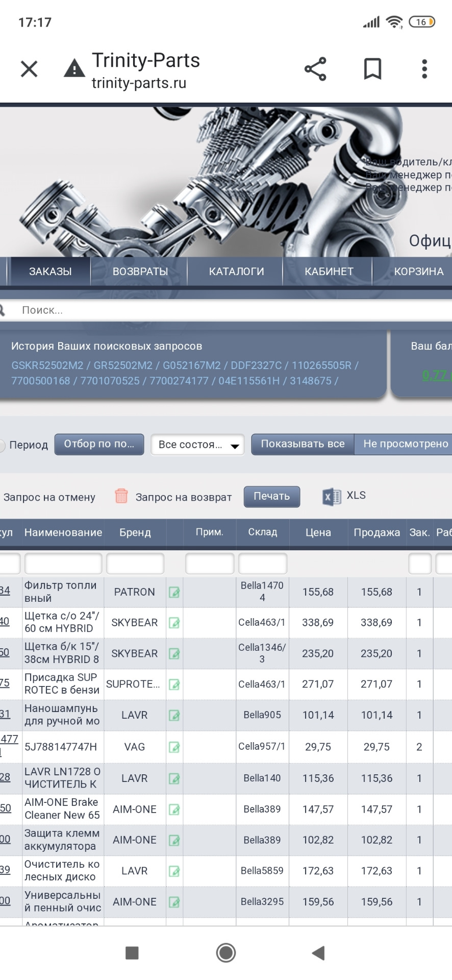
Task: Focus the Наименование column filter field
Action: tap(63, 564)
